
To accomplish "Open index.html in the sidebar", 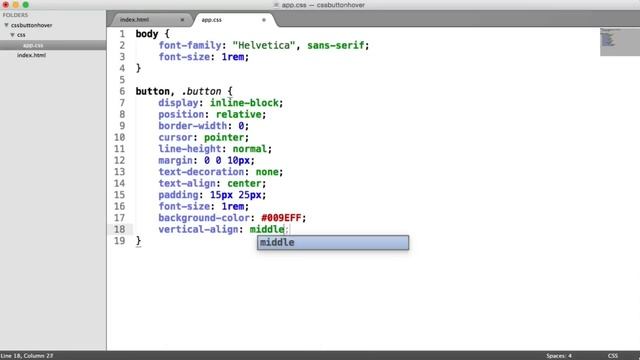I will click(31, 55).
